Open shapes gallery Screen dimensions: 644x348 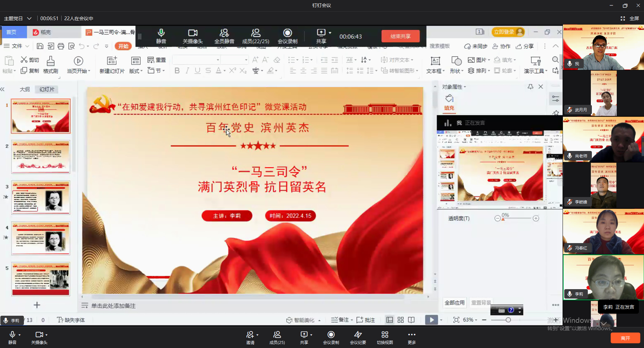(456, 65)
